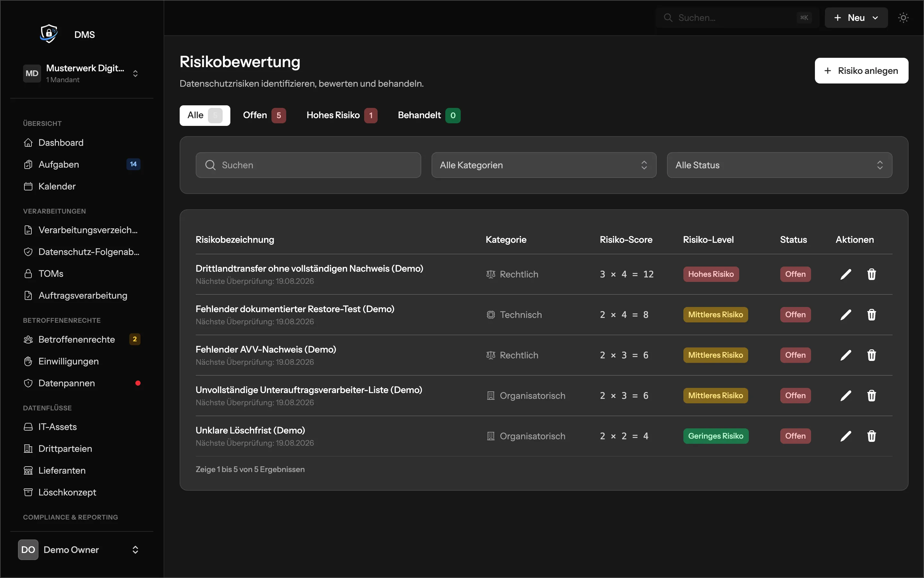Image resolution: width=924 pixels, height=578 pixels.
Task: Click the Offen status badge in the Unklare Löschfrist row
Action: pyautogui.click(x=795, y=436)
